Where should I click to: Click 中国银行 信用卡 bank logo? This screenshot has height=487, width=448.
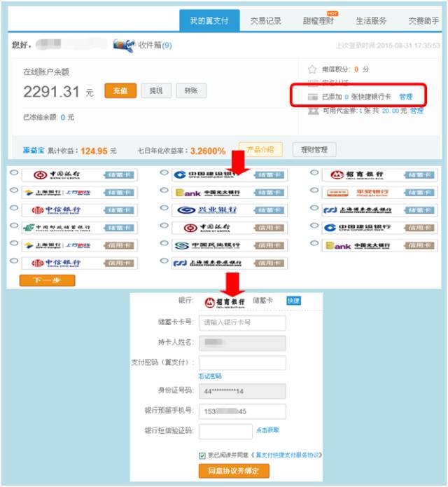207,228
